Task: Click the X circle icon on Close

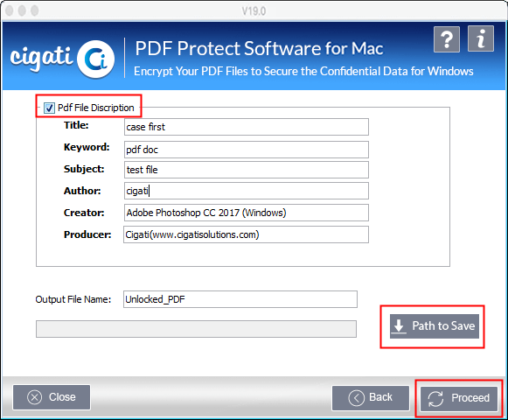Action: [35, 397]
